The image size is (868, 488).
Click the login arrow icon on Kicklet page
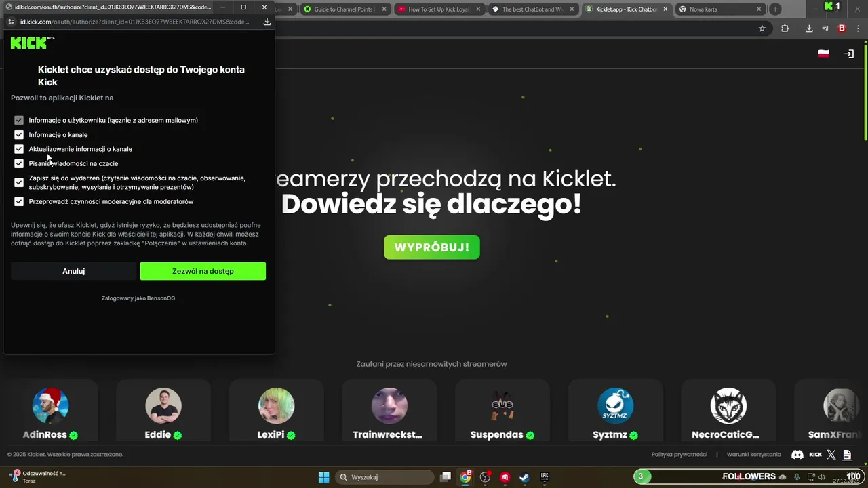(x=848, y=54)
